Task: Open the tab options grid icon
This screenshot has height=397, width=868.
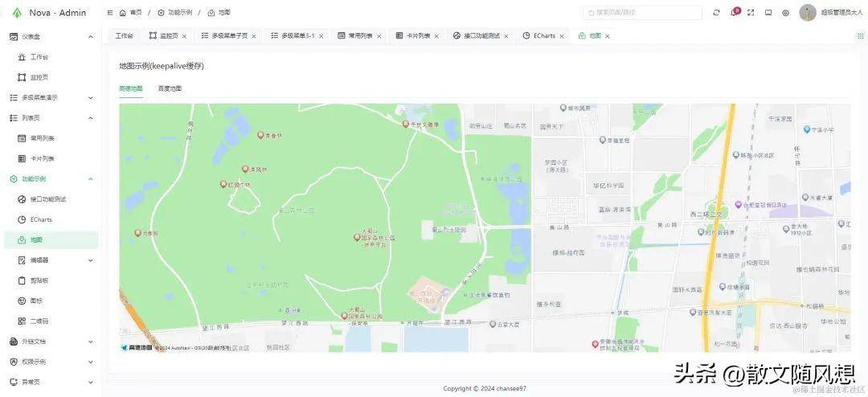Action: [x=860, y=35]
